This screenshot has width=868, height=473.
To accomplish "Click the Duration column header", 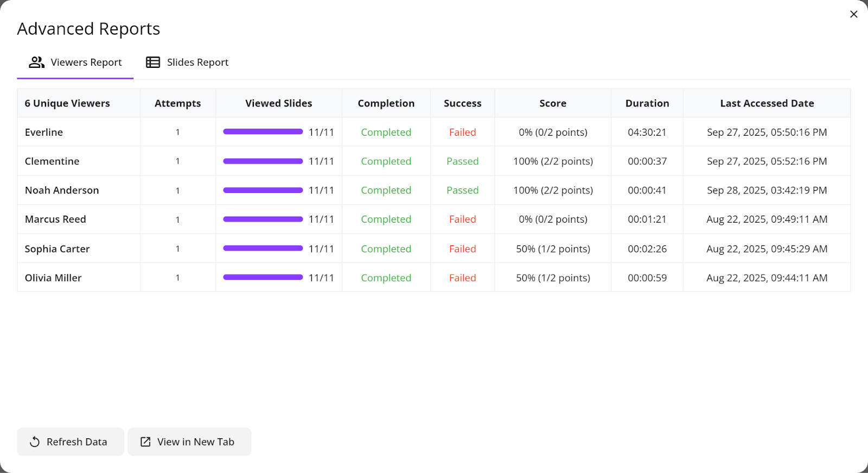I will click(647, 103).
